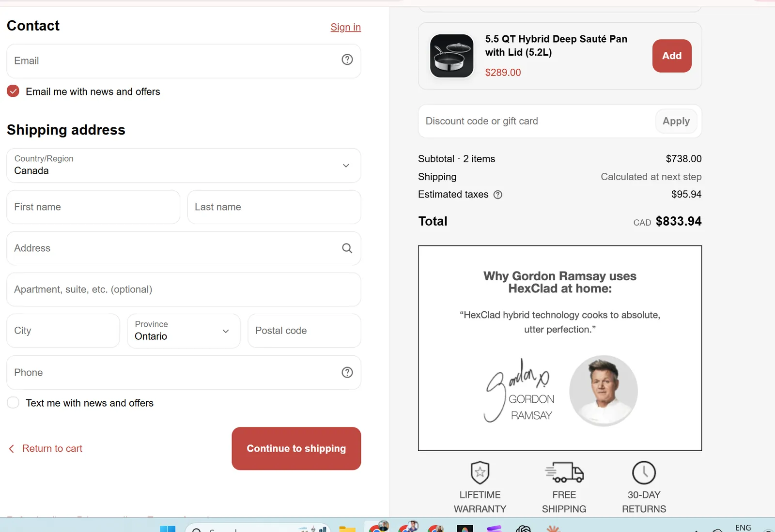The height and width of the screenshot is (532, 775).
Task: Open the Country/Region dropdown
Action: pyautogui.click(x=184, y=166)
